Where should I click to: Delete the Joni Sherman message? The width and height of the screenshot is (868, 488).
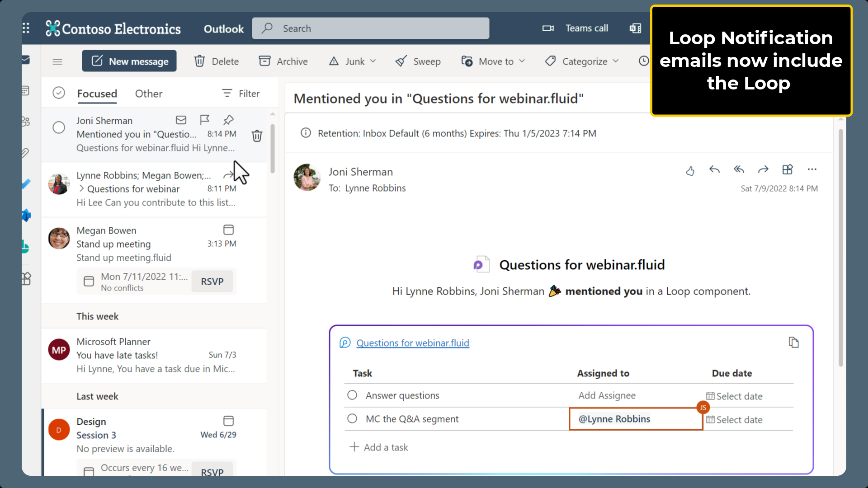(257, 135)
